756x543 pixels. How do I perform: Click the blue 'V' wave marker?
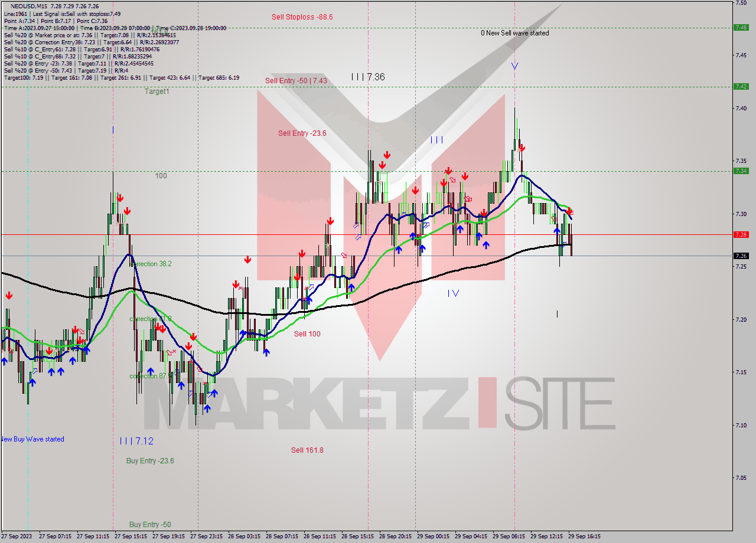tap(514, 66)
